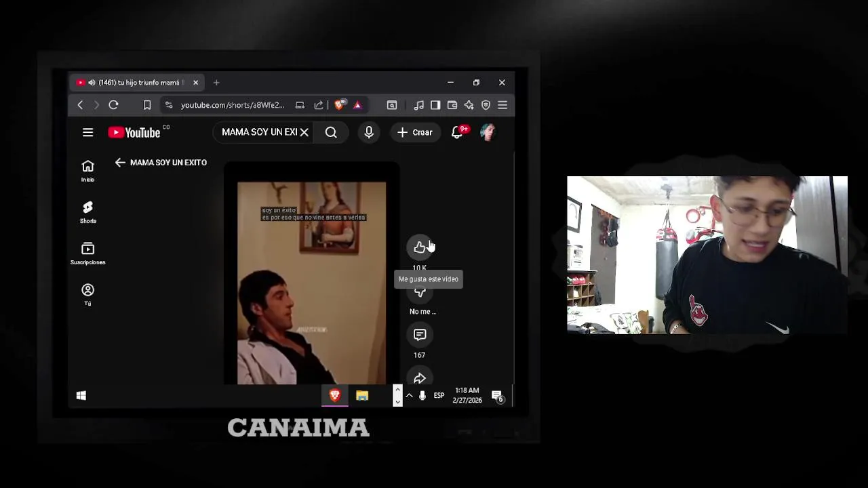
Task: Cast or install via the screen icon in the address bar
Action: coord(300,105)
